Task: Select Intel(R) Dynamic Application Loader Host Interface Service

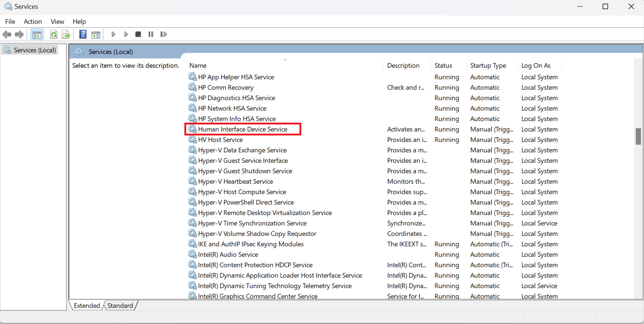Action: (x=280, y=275)
